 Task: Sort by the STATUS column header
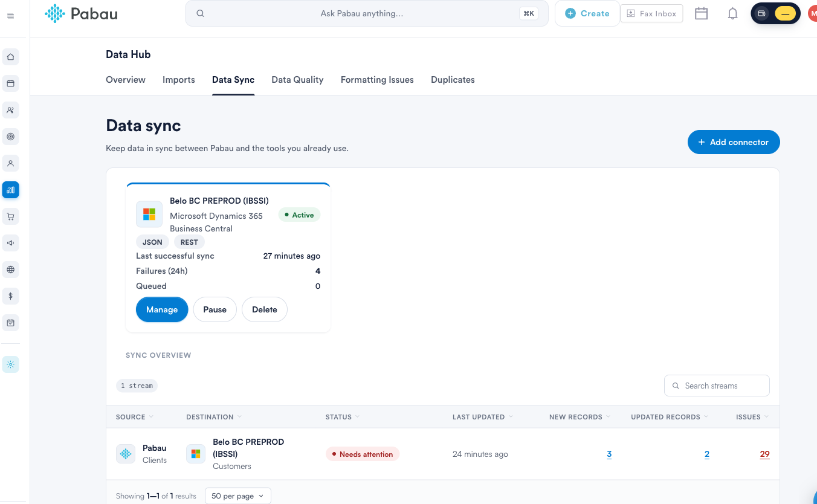pyautogui.click(x=343, y=417)
